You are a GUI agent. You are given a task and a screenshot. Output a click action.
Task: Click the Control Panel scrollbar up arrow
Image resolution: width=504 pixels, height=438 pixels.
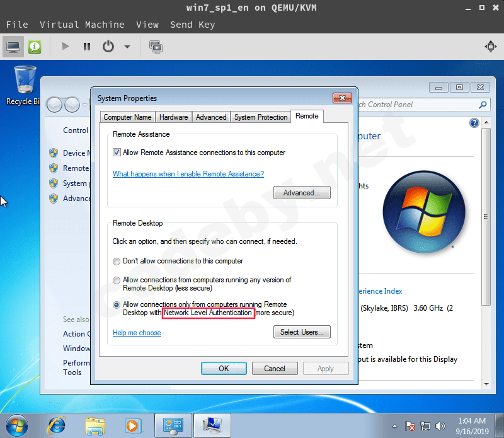[486, 122]
